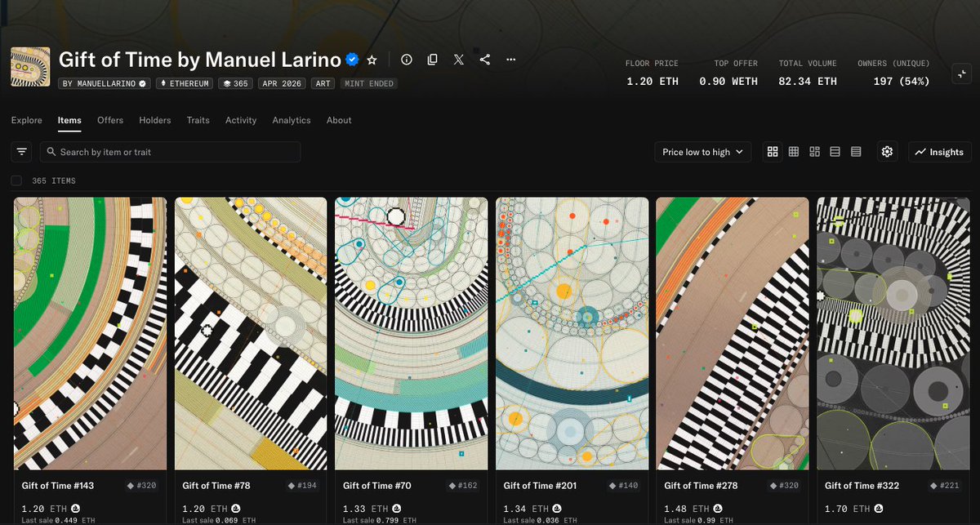Click OpenSea badge on Gift of Time #322 price
This screenshot has height=525, width=980.
(880, 509)
